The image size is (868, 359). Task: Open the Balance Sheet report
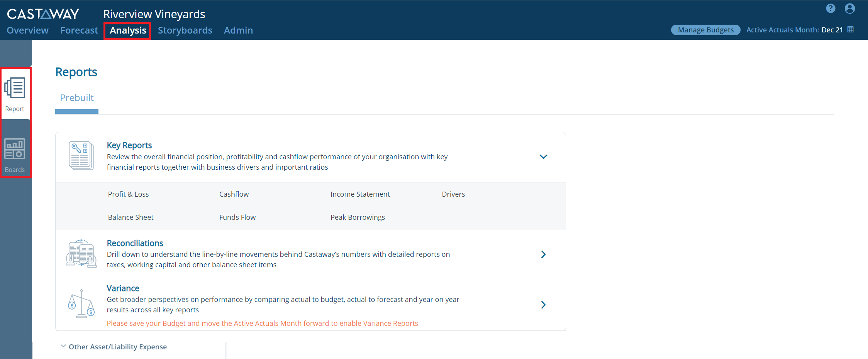click(131, 217)
